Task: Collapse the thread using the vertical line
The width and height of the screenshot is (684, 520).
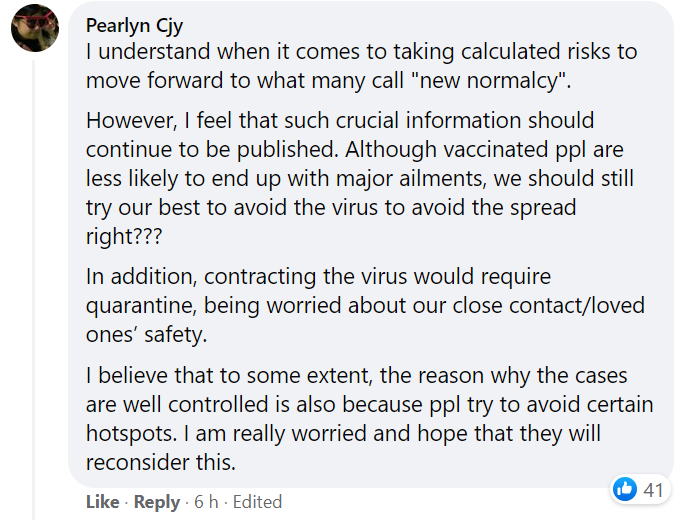Action: coord(33,290)
